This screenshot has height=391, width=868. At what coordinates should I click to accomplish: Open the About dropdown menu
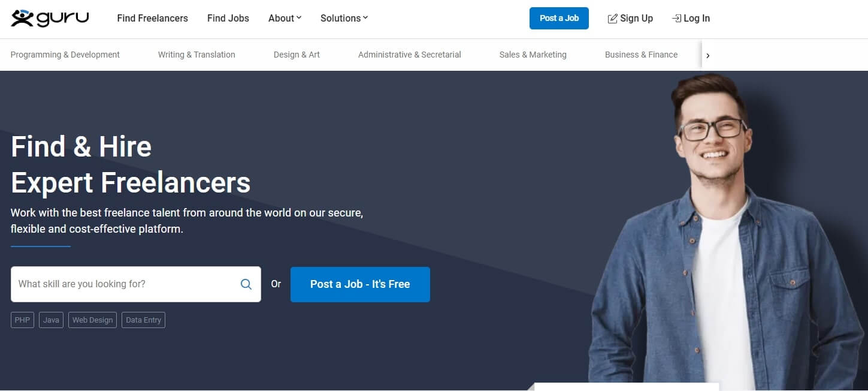[x=285, y=18]
